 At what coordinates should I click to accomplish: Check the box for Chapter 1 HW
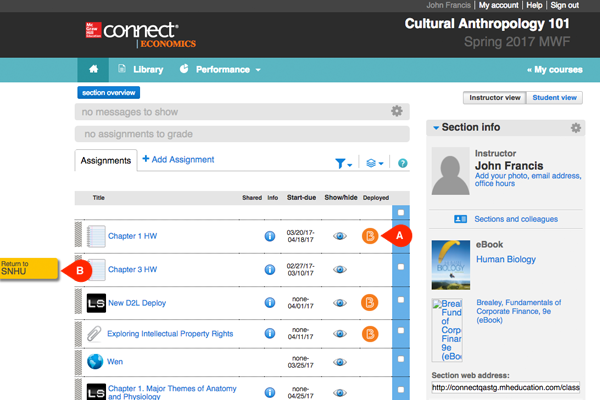401,237
